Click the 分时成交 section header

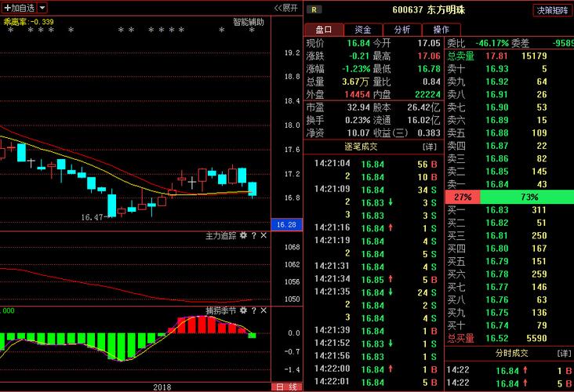(x=512, y=354)
